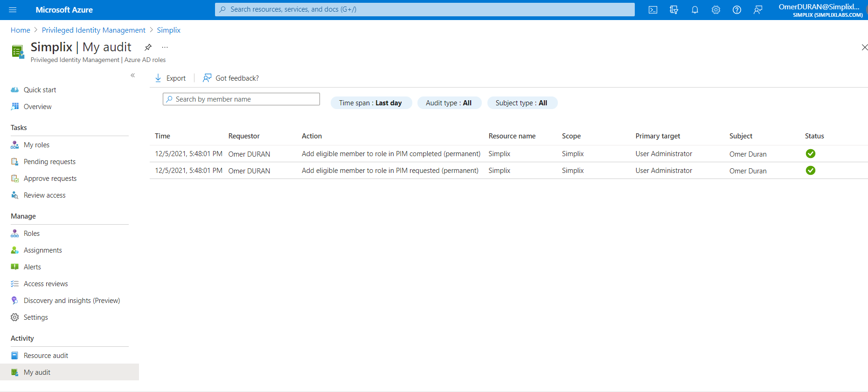Click the top bar feedback icon
Viewport: 868px width, 392px height.
click(x=758, y=10)
